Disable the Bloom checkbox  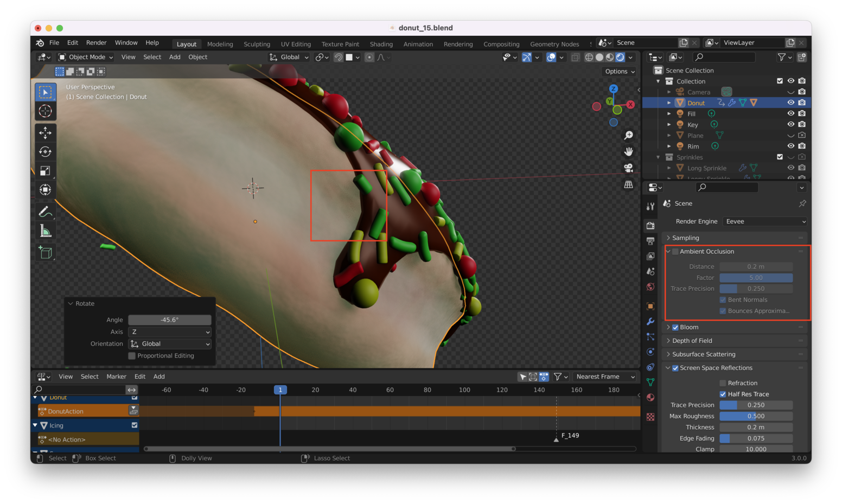tap(675, 328)
